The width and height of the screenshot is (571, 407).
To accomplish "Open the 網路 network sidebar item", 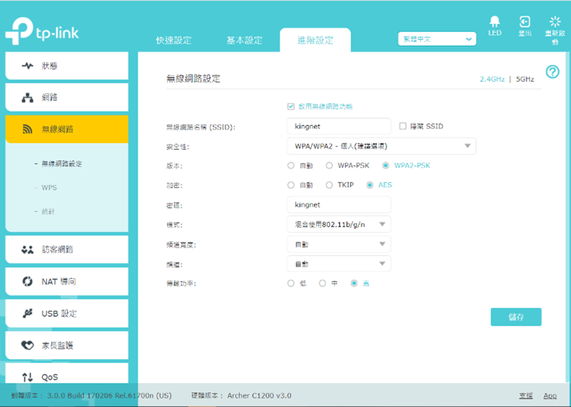I will [67, 98].
